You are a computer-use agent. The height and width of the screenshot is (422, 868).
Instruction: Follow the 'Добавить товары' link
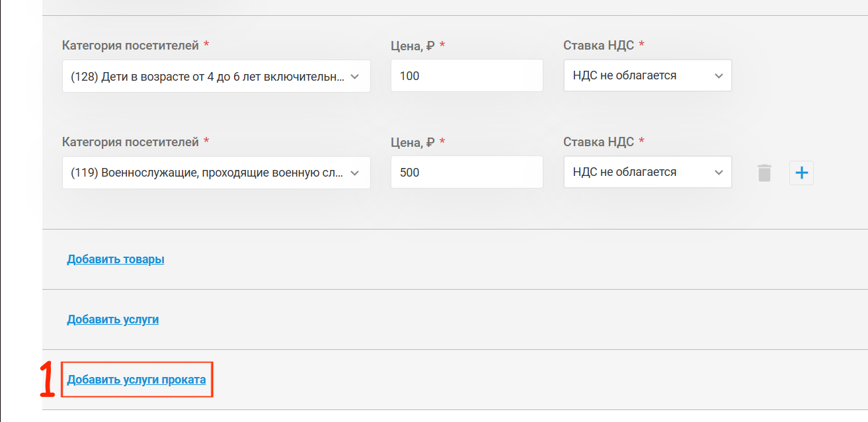click(116, 259)
